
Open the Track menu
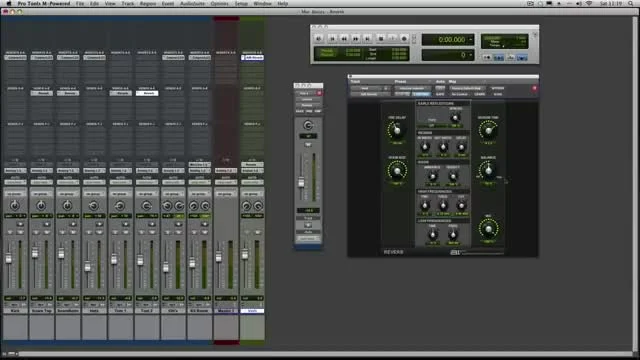128,4
